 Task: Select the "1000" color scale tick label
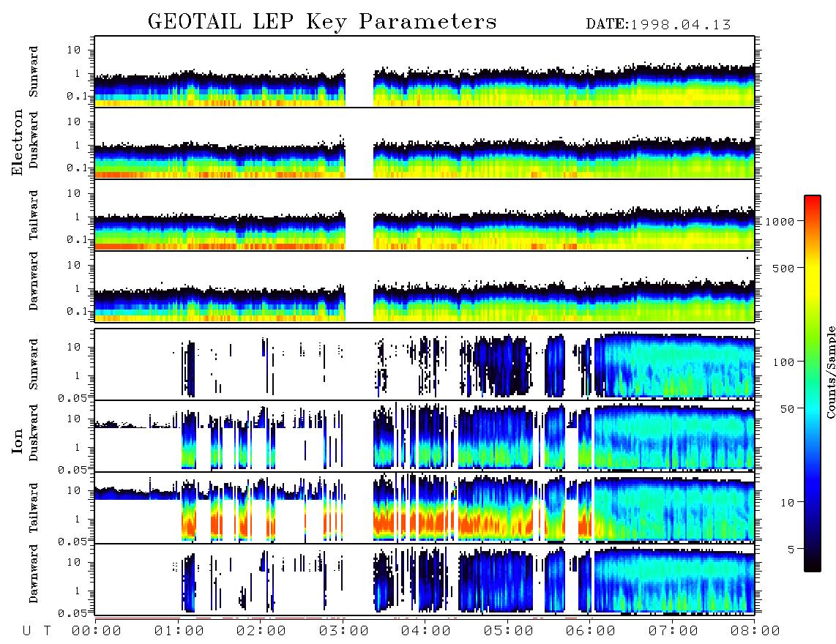[780, 221]
